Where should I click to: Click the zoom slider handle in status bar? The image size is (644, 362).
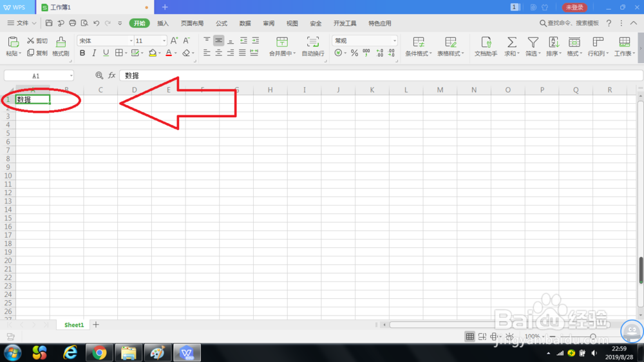point(592,336)
